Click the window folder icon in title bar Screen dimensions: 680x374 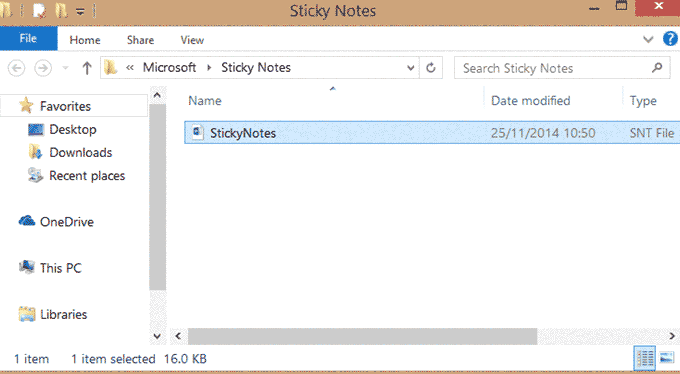point(7,10)
